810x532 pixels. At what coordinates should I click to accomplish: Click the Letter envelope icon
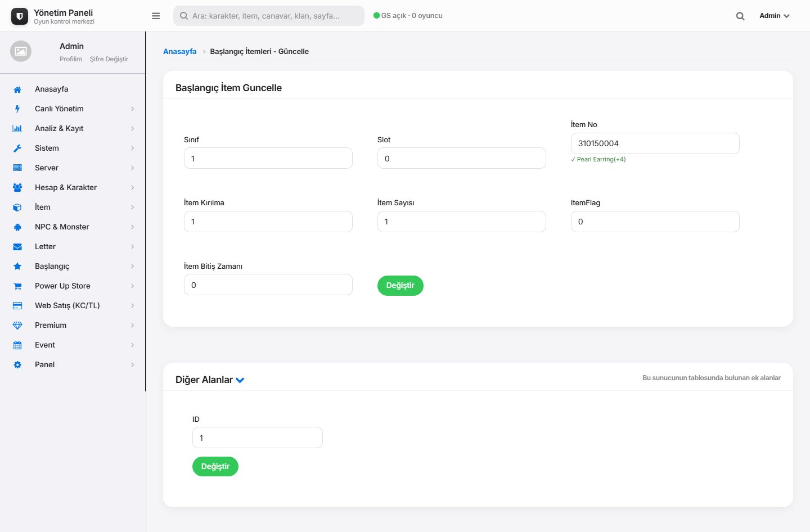(x=17, y=247)
